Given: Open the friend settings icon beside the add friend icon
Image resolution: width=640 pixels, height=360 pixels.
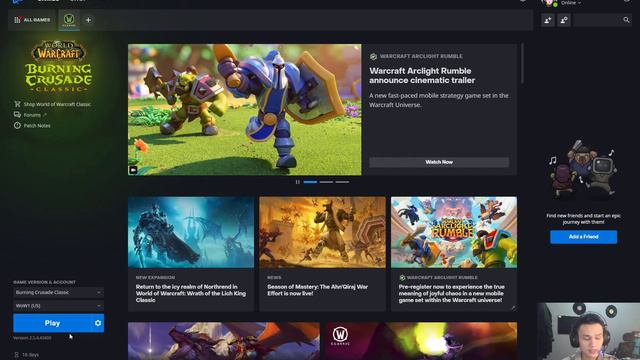Looking at the screenshot, I should coord(564,20).
